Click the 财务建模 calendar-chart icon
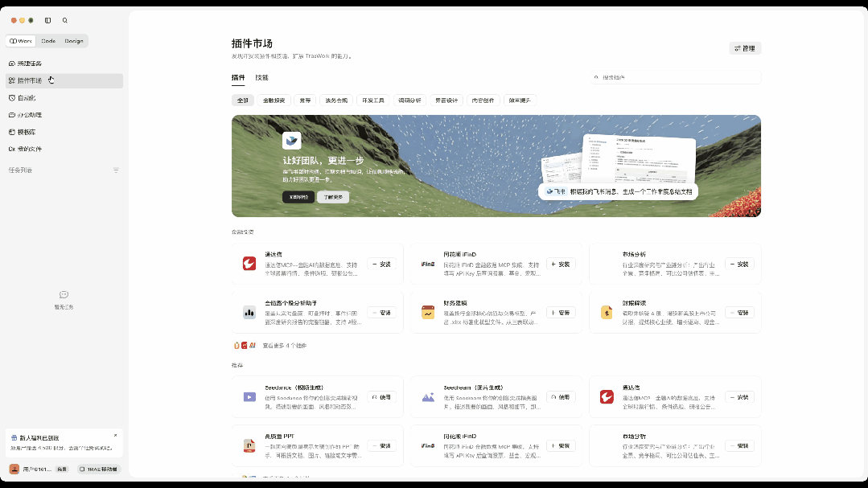The image size is (868, 488). [x=428, y=313]
